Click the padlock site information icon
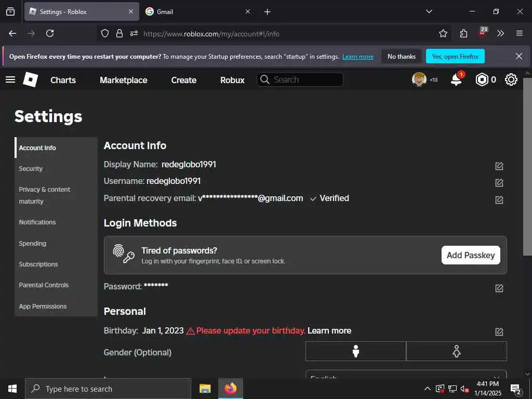Viewport: 532px width, 399px height. [x=119, y=33]
